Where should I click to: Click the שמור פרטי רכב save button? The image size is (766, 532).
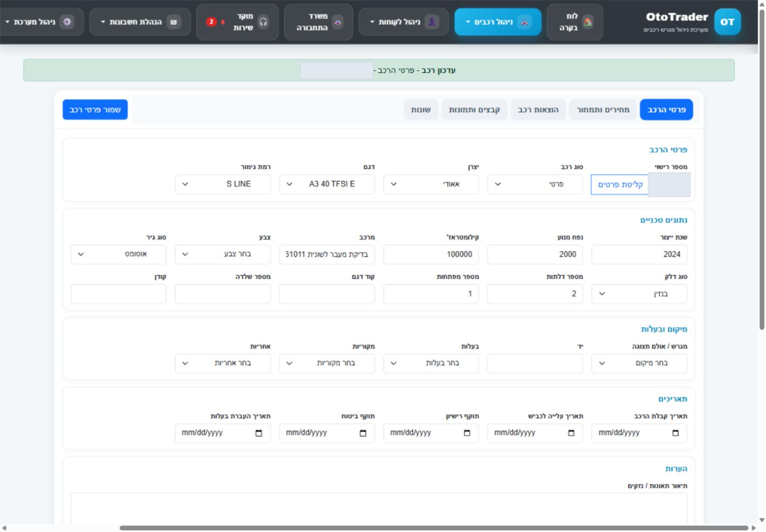tap(95, 110)
